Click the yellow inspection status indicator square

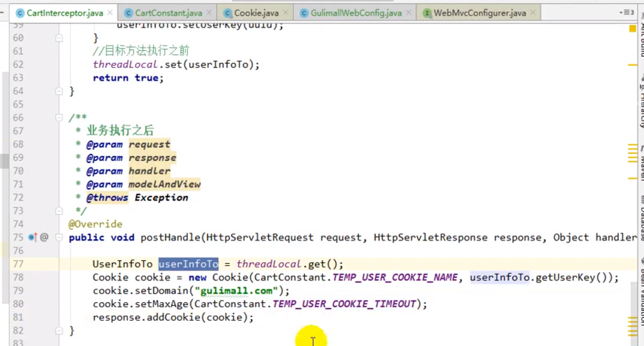[633, 29]
